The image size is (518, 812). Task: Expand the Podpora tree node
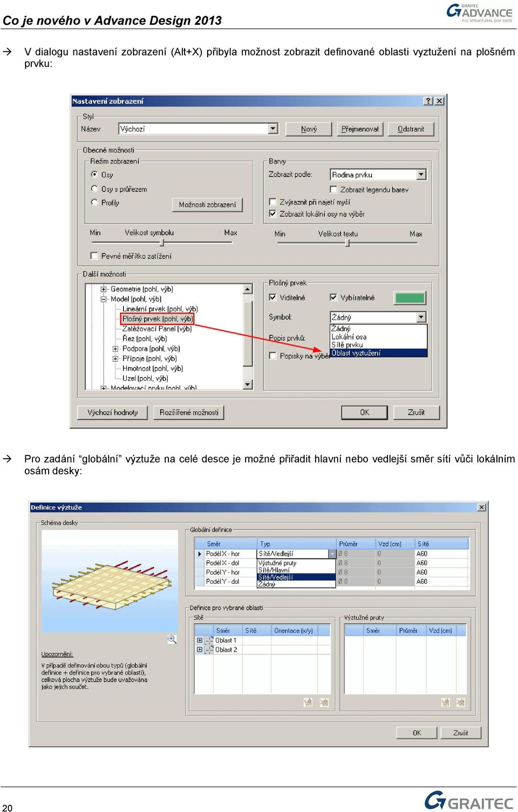[x=115, y=349]
